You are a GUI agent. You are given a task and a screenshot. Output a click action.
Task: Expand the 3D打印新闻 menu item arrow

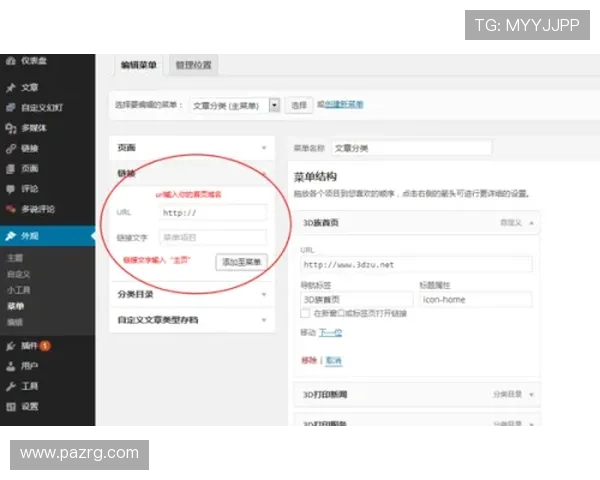coord(531,395)
